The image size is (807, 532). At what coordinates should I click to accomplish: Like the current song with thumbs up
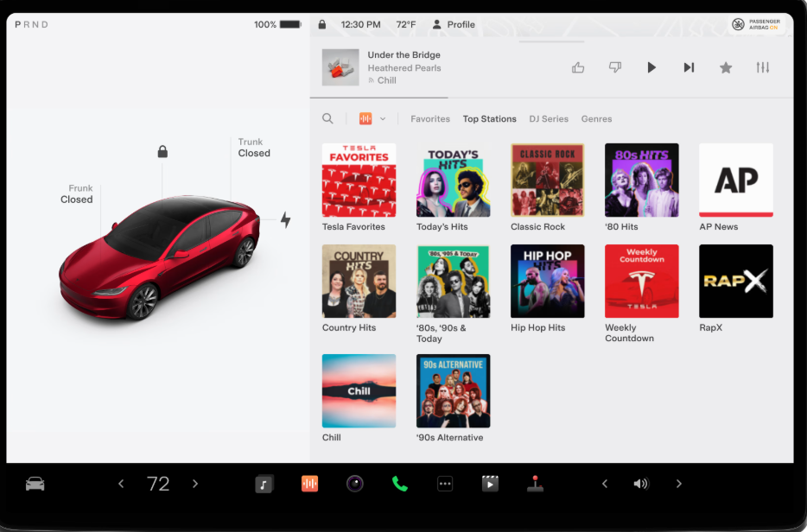click(577, 67)
